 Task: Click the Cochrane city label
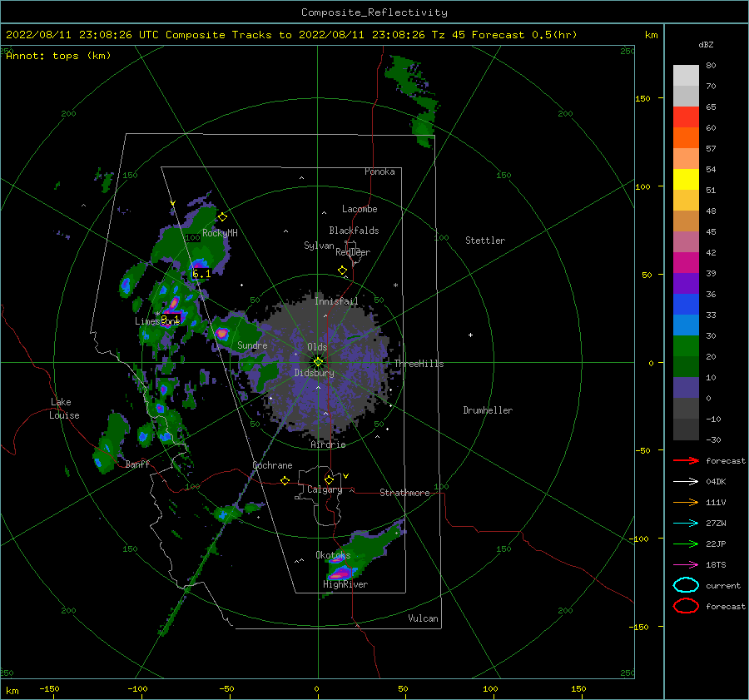(272, 465)
